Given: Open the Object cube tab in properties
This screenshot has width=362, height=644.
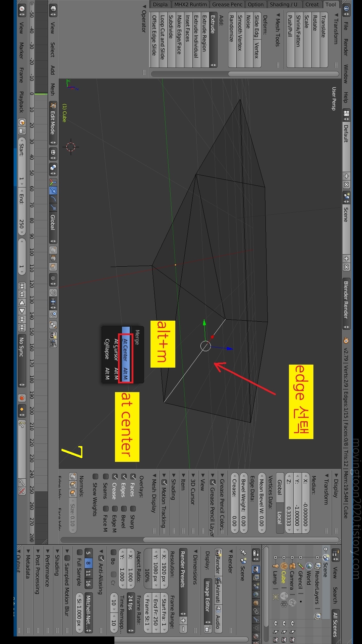Looking at the screenshot, I should point(256,603).
